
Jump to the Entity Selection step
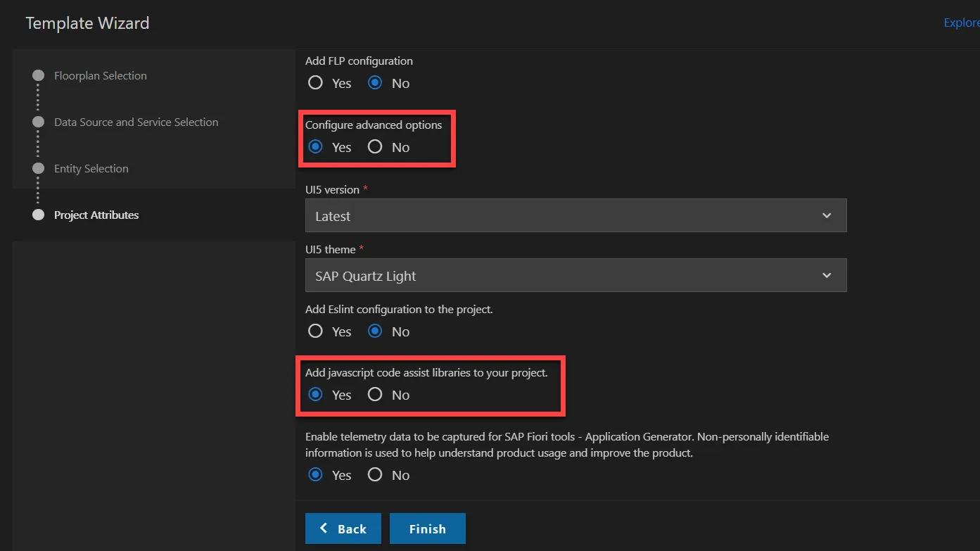[x=91, y=169]
